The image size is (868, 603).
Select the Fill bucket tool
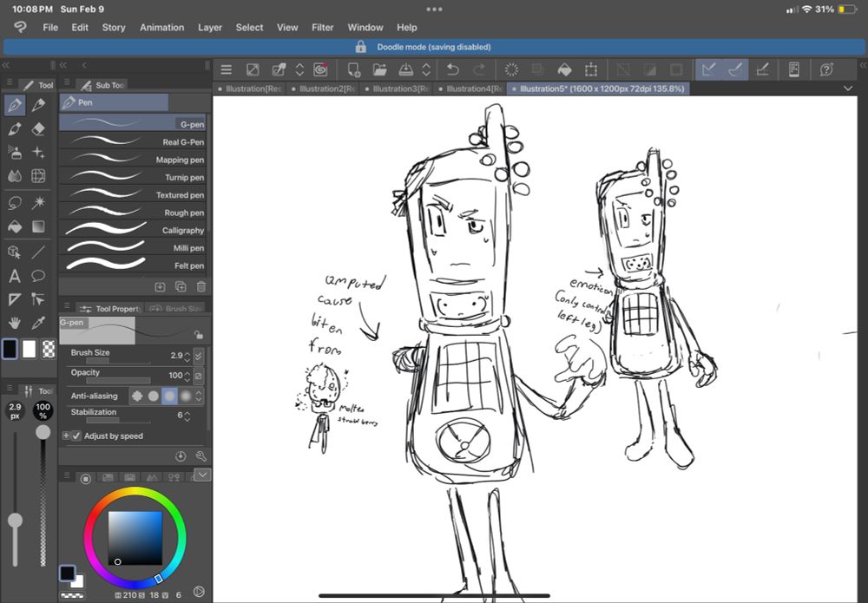click(15, 226)
